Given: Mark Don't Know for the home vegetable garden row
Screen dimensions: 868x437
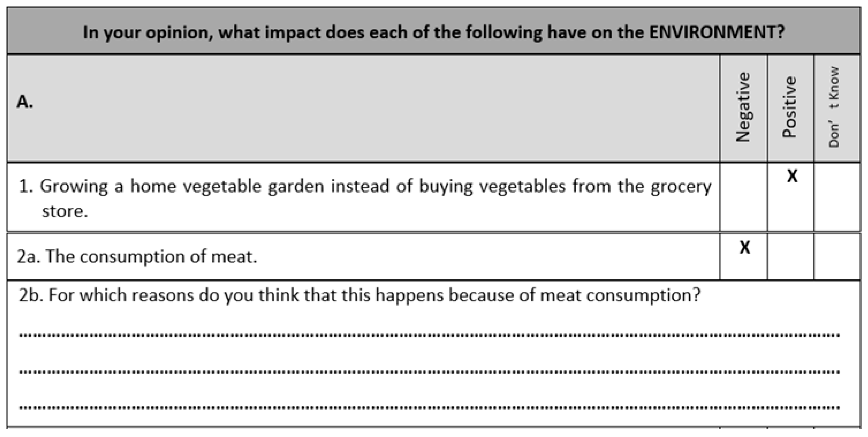Looking at the screenshot, I should coord(837,197).
